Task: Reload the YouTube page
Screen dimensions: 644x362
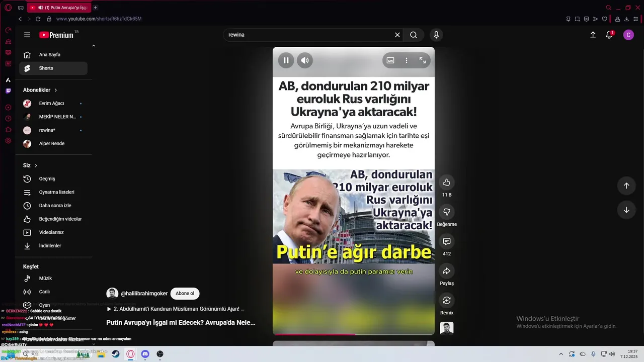Action: coord(38,19)
